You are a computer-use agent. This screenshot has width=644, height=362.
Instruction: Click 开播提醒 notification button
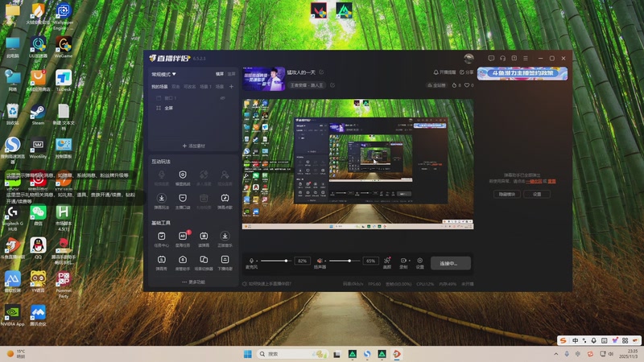coord(445,72)
